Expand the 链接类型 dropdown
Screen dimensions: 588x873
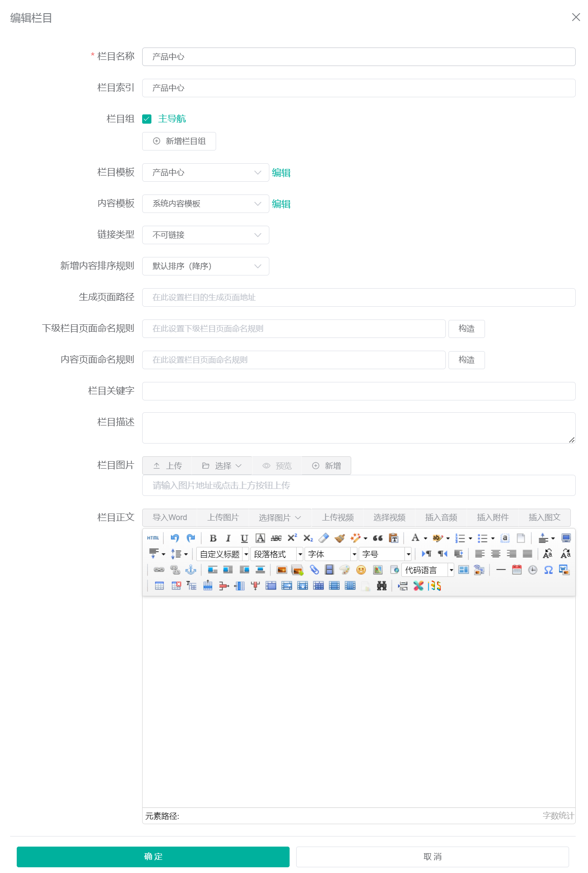pos(206,235)
